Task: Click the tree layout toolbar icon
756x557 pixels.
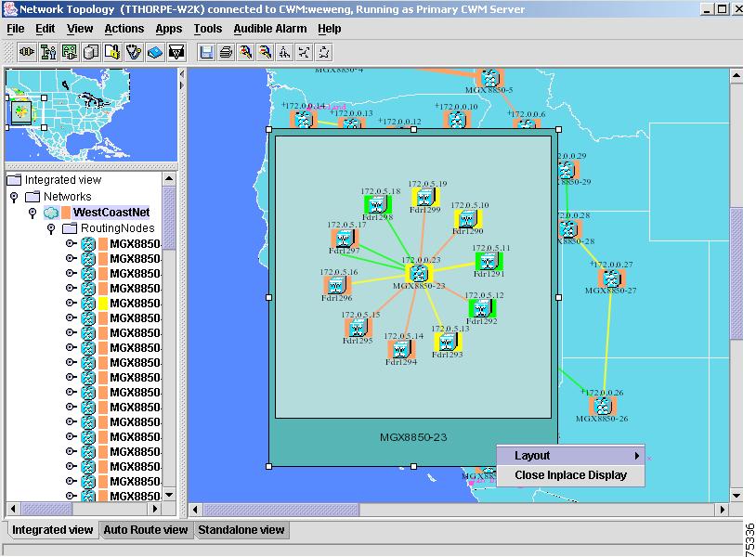Action: pyautogui.click(x=285, y=52)
